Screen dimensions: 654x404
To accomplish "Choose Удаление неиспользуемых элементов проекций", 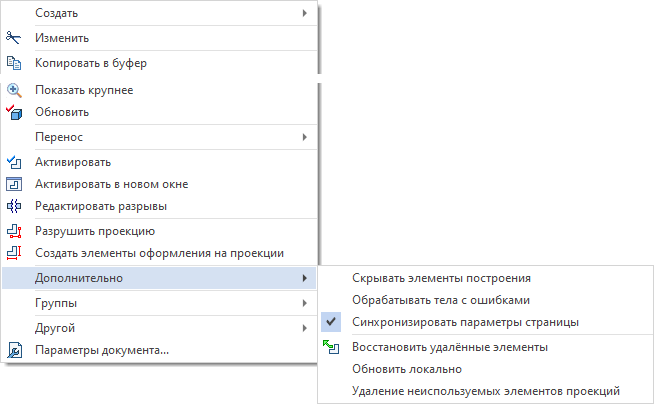I will (x=486, y=391).
